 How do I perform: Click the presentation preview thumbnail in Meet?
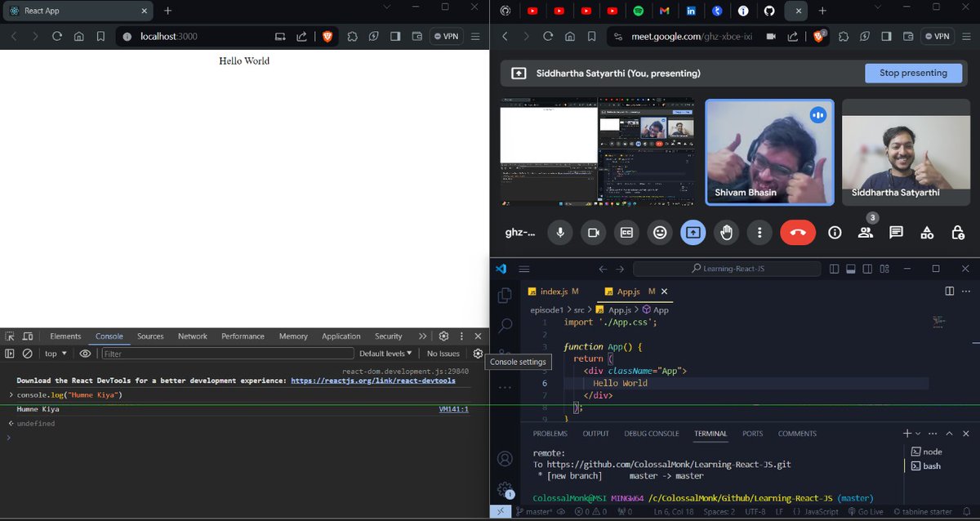[597, 152]
